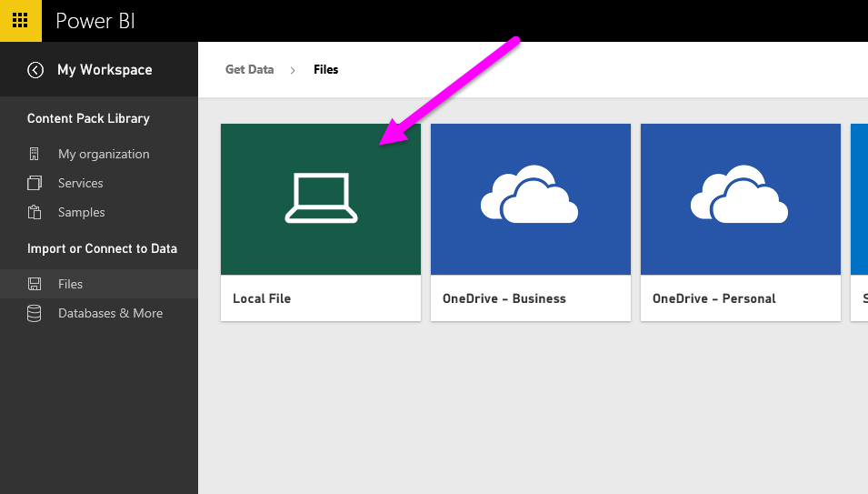Viewport: 868px width, 494px height.
Task: Click the OneDrive - Personal label
Action: click(x=713, y=298)
